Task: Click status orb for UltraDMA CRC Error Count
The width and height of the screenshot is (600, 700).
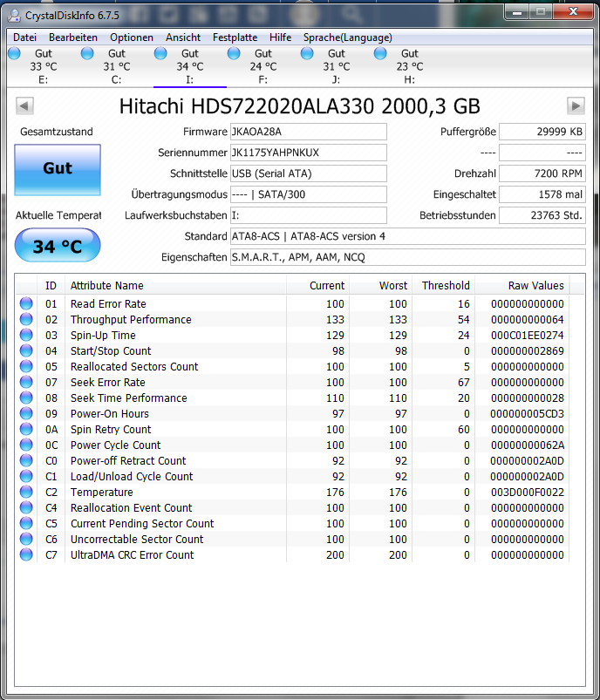Action: [26, 554]
